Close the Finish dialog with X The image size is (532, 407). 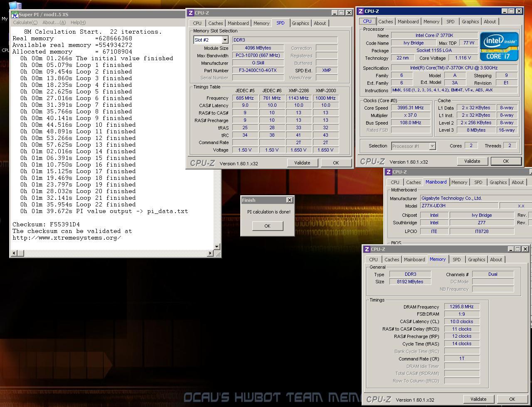coord(290,200)
